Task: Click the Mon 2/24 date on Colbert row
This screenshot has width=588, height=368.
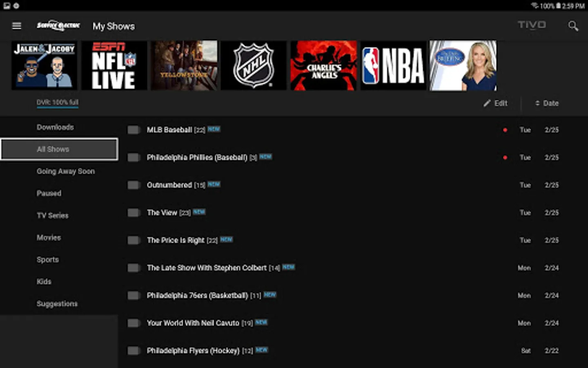Action: point(538,268)
